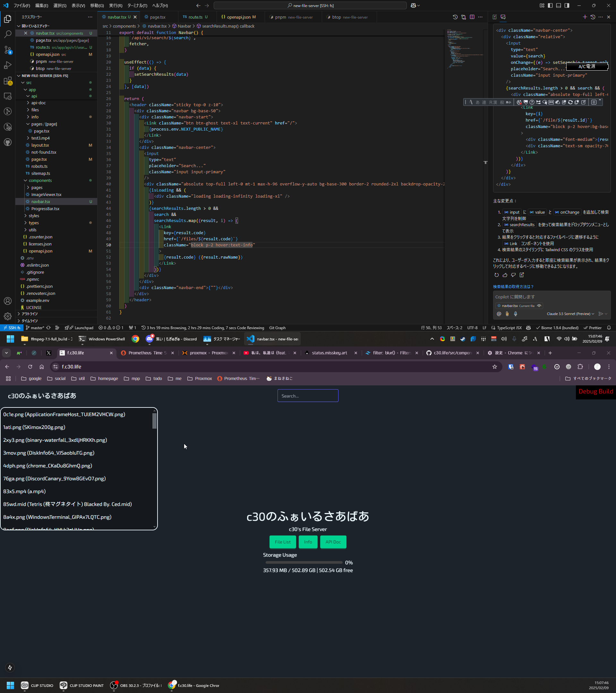The image size is (616, 693).
Task: Open the Source Control view
Action: point(7,50)
